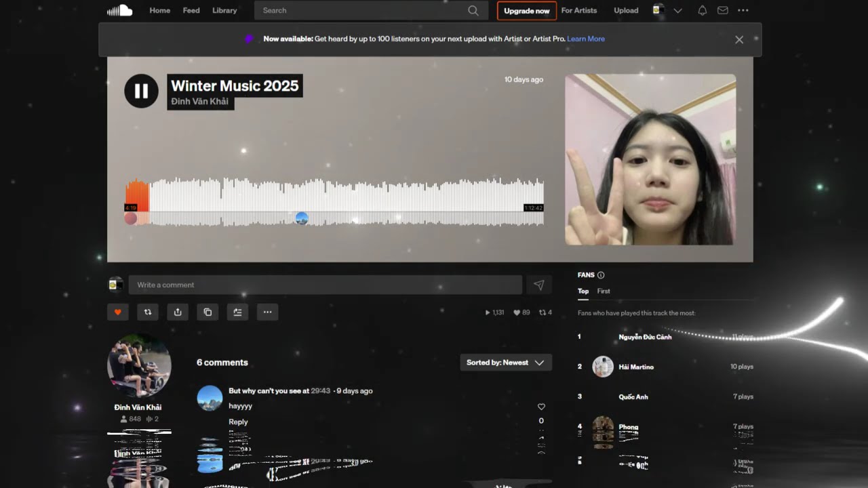This screenshot has height=488, width=868.
Task: Select the Top fans tab
Action: (x=583, y=291)
